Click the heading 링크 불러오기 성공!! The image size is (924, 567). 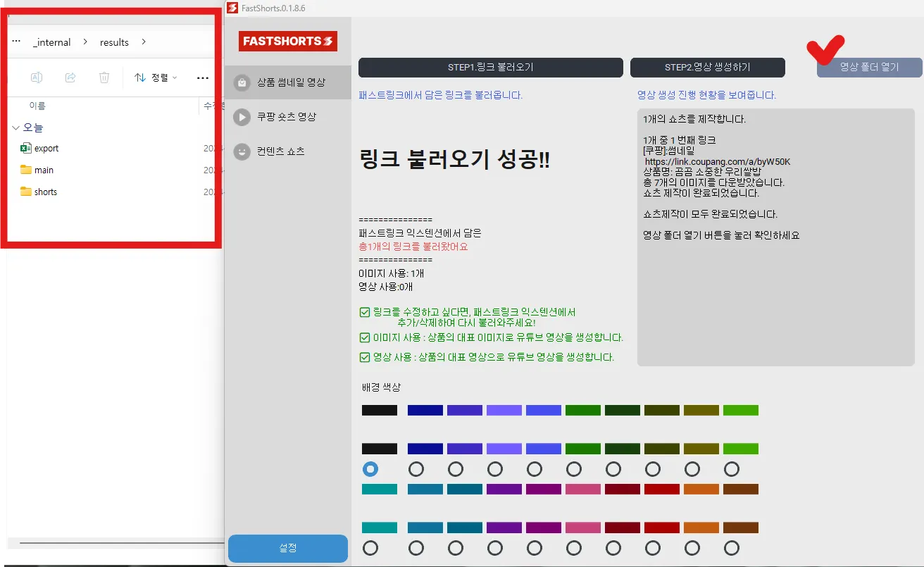(454, 160)
